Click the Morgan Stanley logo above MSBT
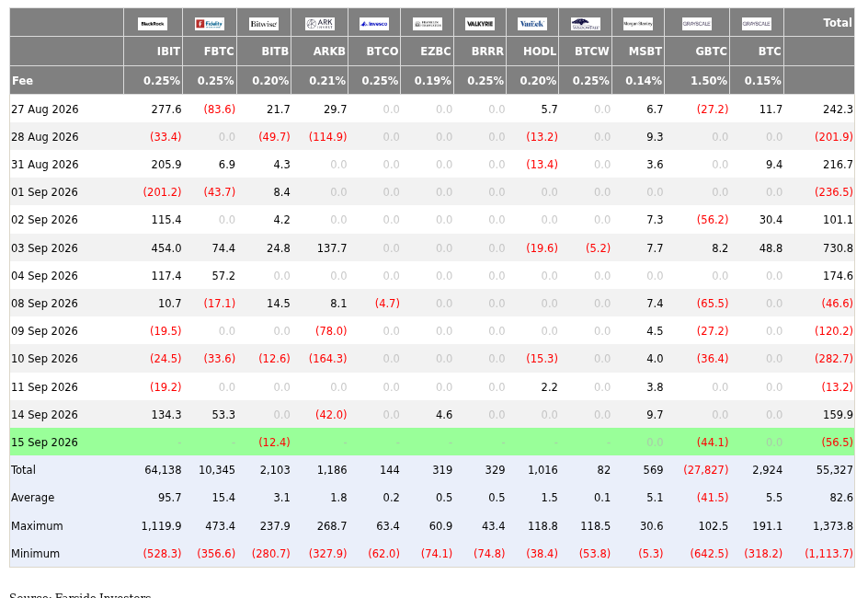Viewport: 868px width, 598px height. tap(638, 24)
